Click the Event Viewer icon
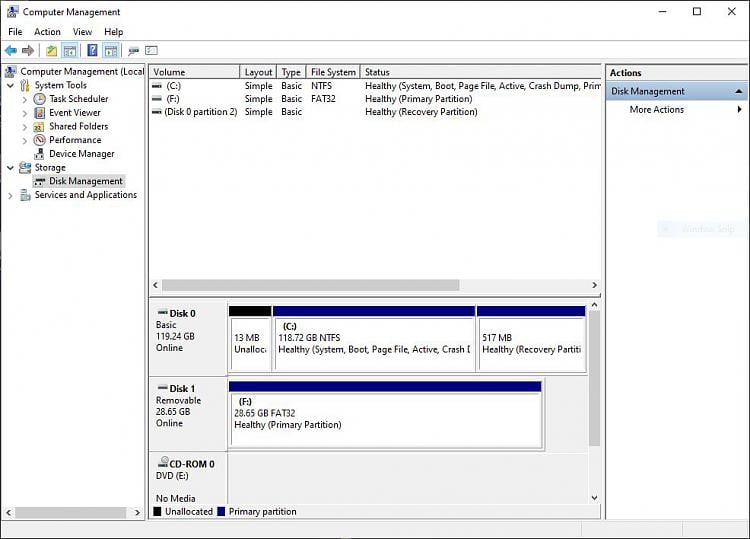The width and height of the screenshot is (750, 539). 40,113
